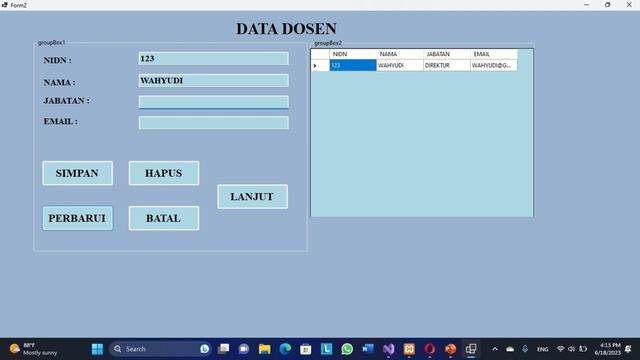The height and width of the screenshot is (360, 640).
Task: Click the BATAL button
Action: pyautogui.click(x=164, y=218)
